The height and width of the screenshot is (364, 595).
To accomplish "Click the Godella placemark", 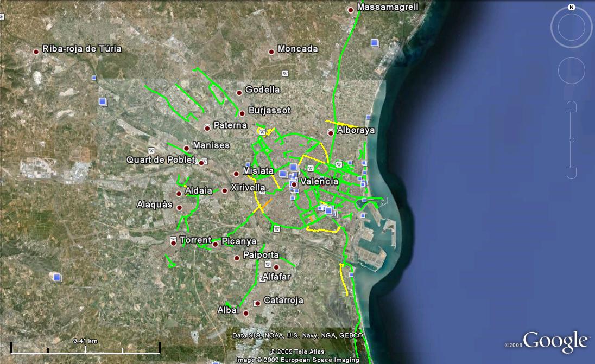I will point(239,92).
